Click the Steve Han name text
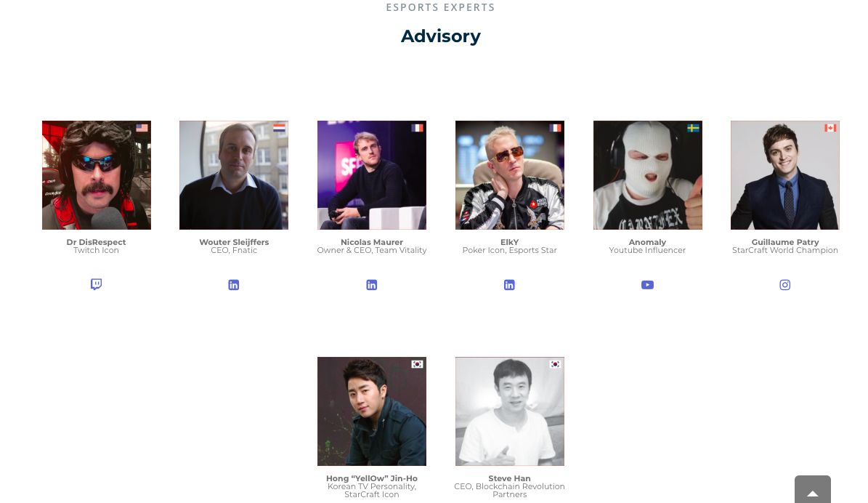 [x=509, y=478]
